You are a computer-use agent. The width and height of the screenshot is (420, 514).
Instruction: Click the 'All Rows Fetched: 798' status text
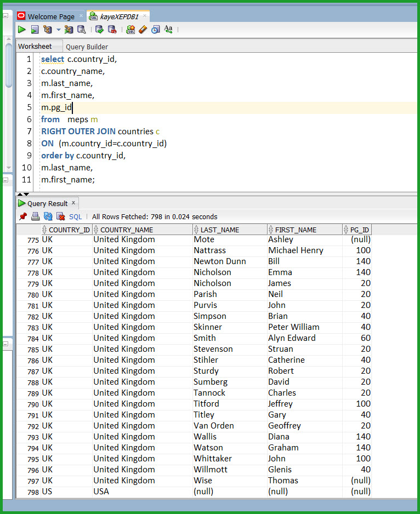click(155, 216)
